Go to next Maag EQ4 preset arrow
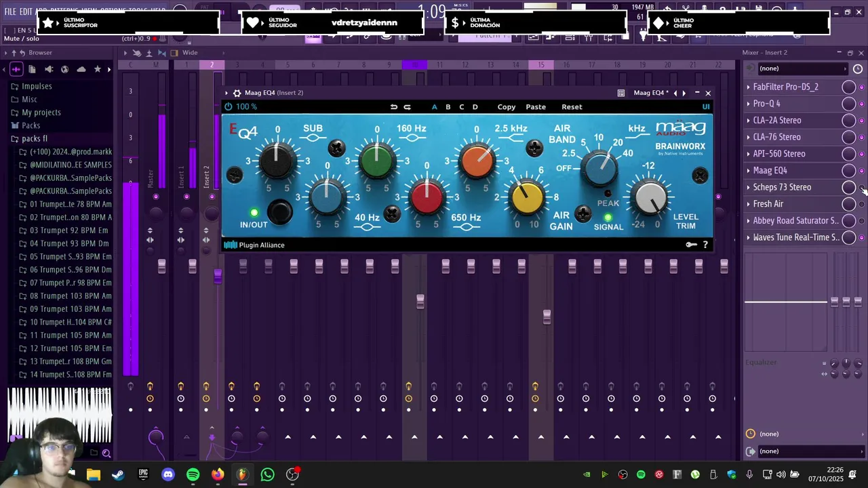Image resolution: width=868 pixels, height=488 pixels. (684, 93)
